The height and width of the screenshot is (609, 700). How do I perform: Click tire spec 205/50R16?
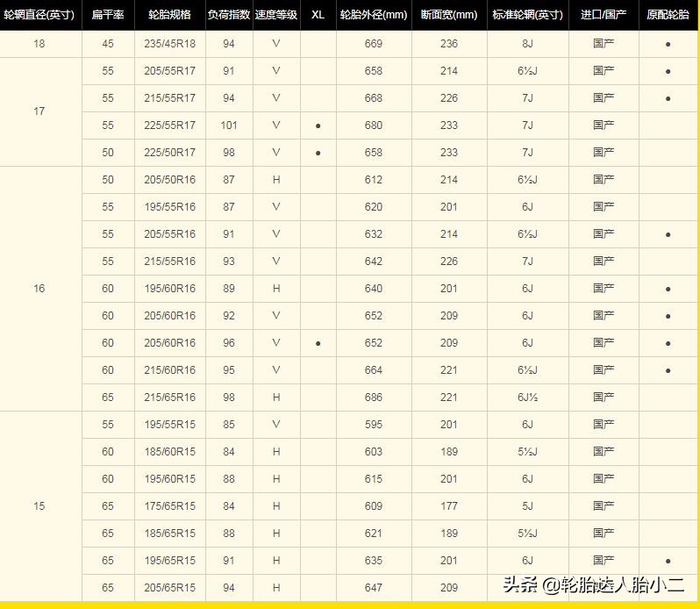pos(169,180)
